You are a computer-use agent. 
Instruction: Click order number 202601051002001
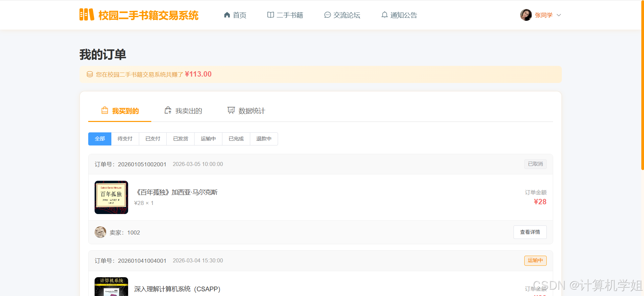pyautogui.click(x=142, y=164)
